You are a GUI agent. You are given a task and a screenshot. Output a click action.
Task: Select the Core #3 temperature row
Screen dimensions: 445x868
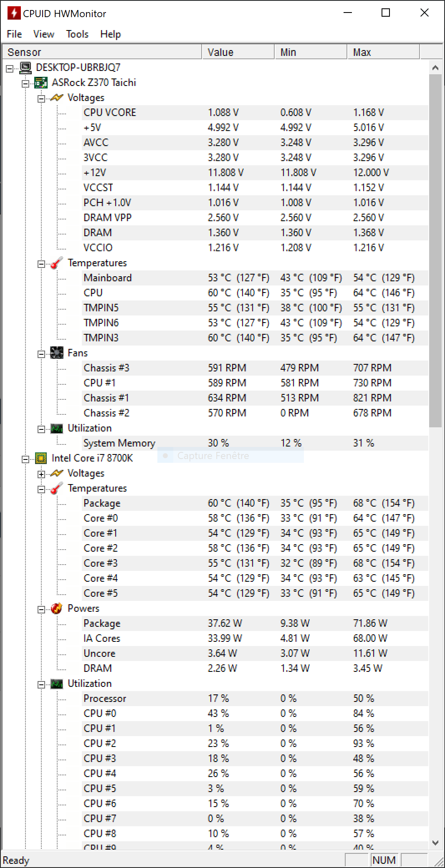click(x=101, y=563)
